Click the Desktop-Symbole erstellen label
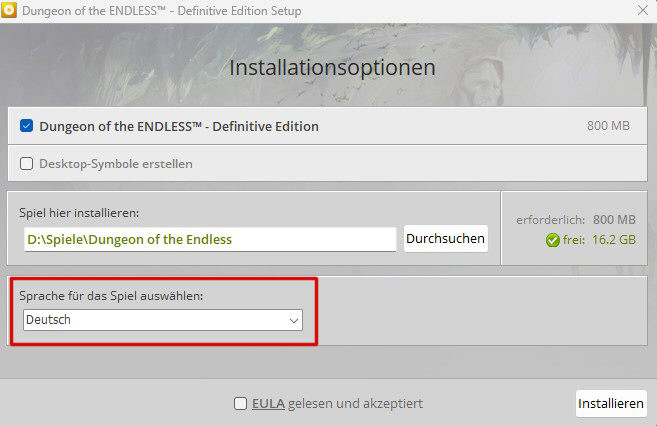The image size is (657, 426). (116, 164)
